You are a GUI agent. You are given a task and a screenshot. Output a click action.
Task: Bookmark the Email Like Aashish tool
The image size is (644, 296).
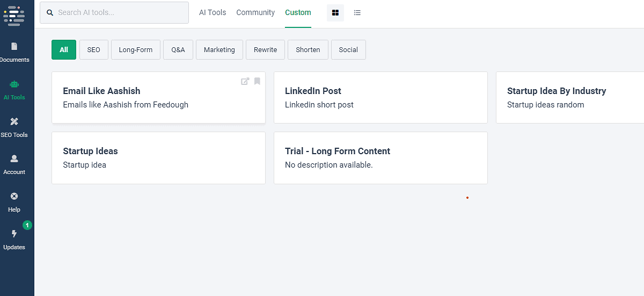click(257, 82)
